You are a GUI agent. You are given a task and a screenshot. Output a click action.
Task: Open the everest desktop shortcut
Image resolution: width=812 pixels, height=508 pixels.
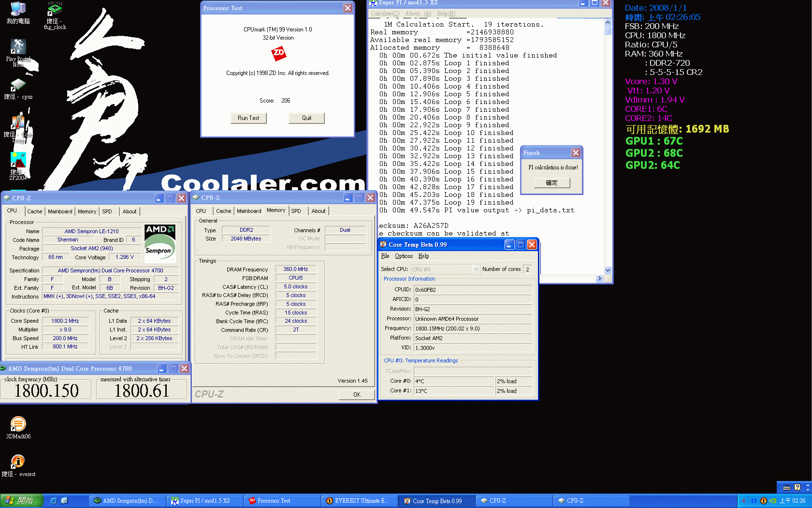[18, 463]
